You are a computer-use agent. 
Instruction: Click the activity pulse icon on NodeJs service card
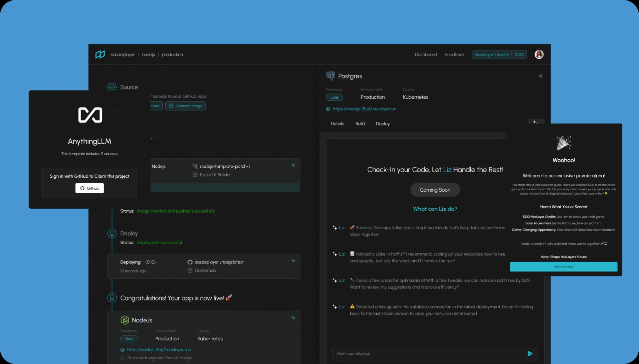293,318
